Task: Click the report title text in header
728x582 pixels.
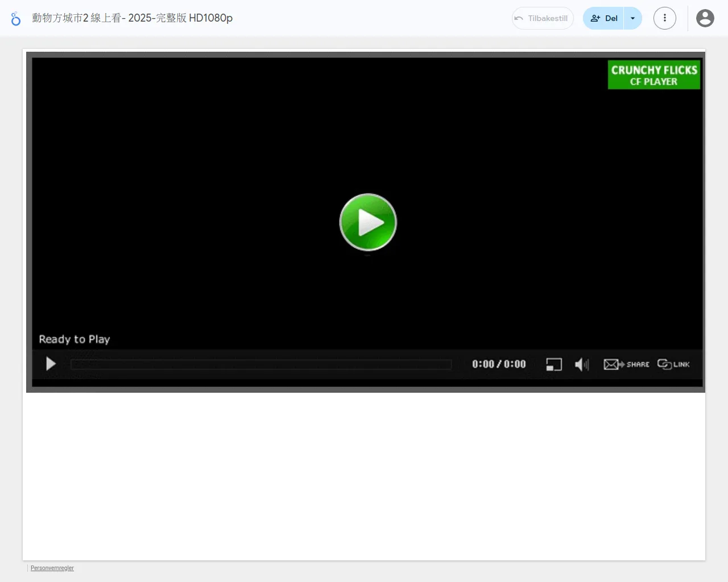Action: coord(132,18)
